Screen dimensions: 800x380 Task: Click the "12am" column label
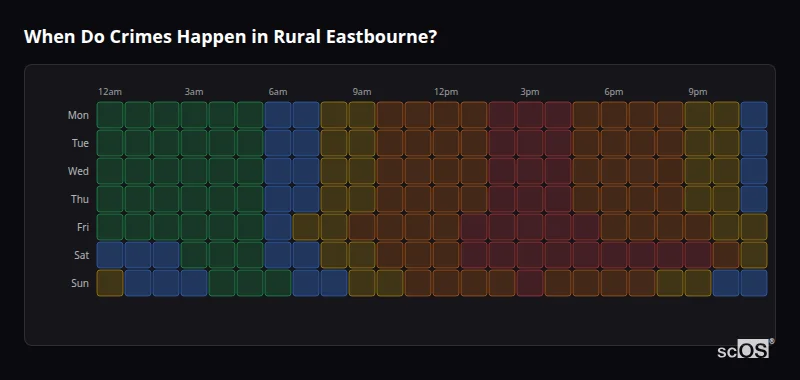click(110, 92)
